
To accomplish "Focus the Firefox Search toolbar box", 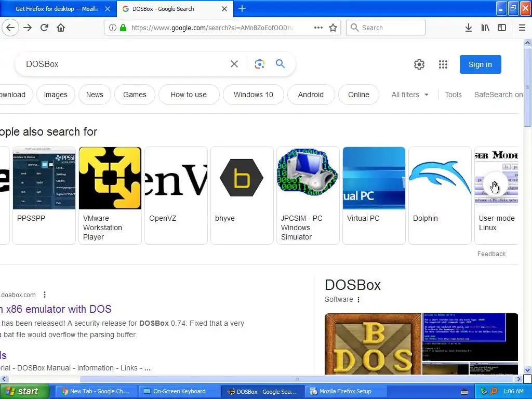I will click(386, 28).
